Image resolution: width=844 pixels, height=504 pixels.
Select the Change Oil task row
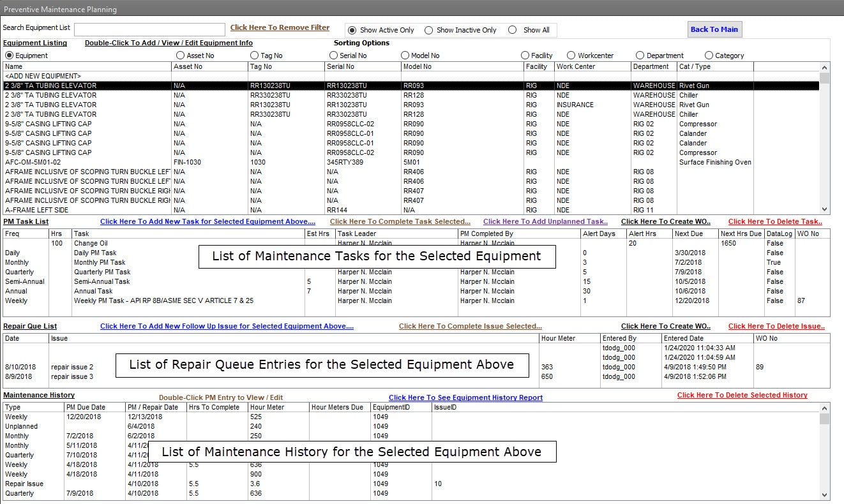point(416,243)
